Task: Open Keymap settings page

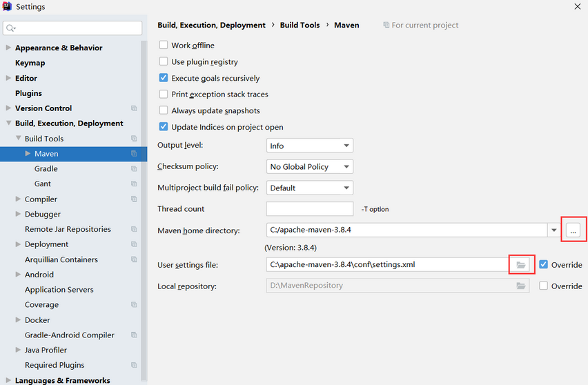Action: click(x=30, y=63)
